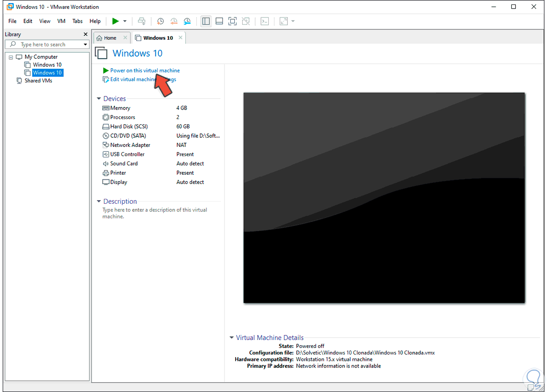
Task: Click the Memory device icon
Action: coord(106,108)
